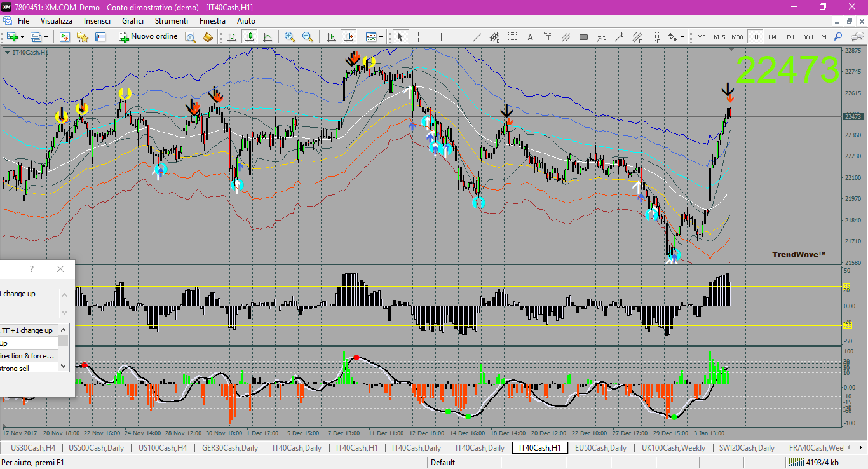The height and width of the screenshot is (469, 868).
Task: Open the Visualizza menu
Action: pos(57,21)
